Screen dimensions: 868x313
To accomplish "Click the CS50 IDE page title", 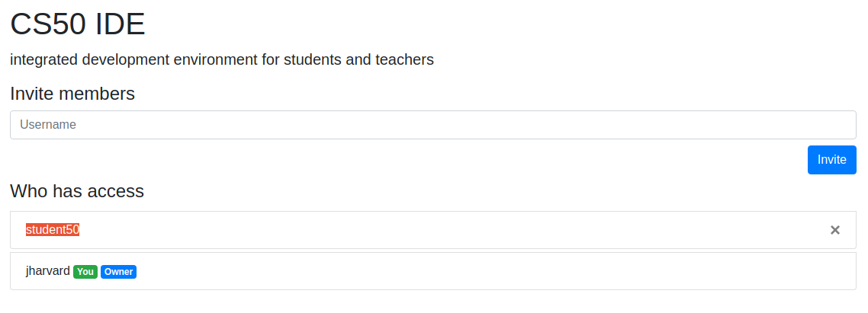I will 78,24.
